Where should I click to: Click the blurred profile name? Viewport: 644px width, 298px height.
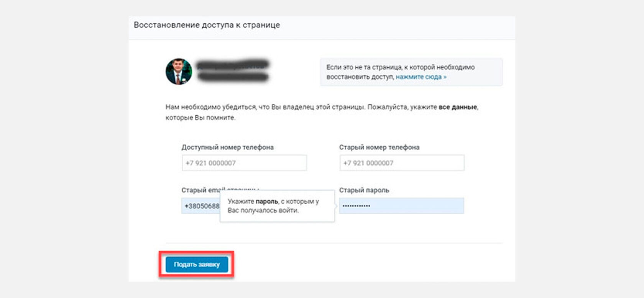(x=233, y=71)
